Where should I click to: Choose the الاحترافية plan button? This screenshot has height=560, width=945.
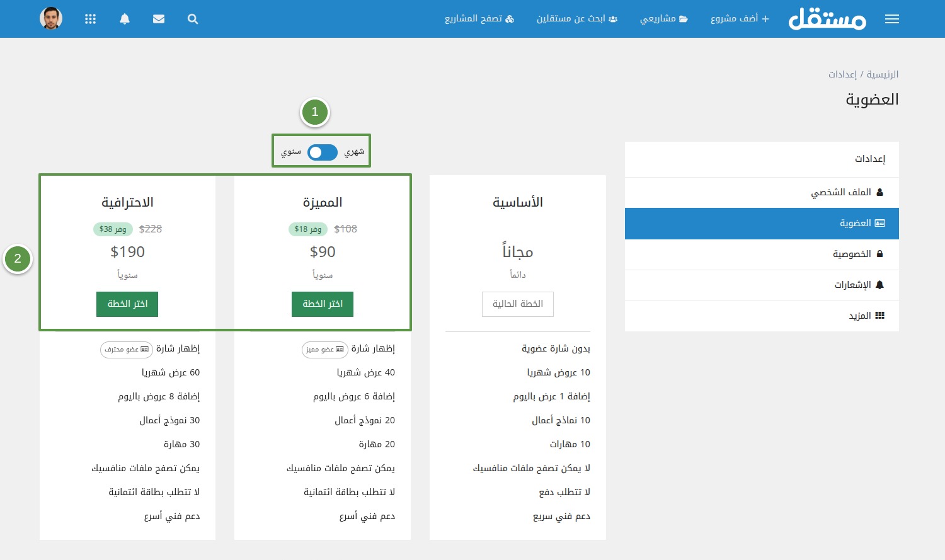point(127,304)
